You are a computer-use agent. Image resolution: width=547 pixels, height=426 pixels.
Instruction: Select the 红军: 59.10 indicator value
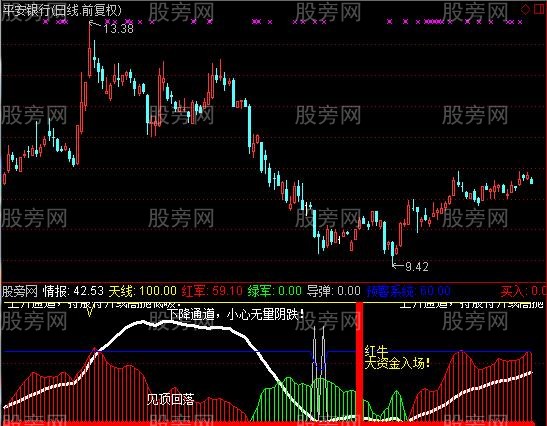click(x=212, y=291)
